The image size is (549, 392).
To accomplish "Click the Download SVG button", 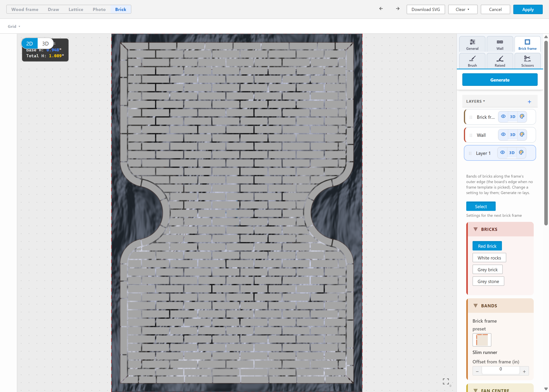I will [426, 9].
